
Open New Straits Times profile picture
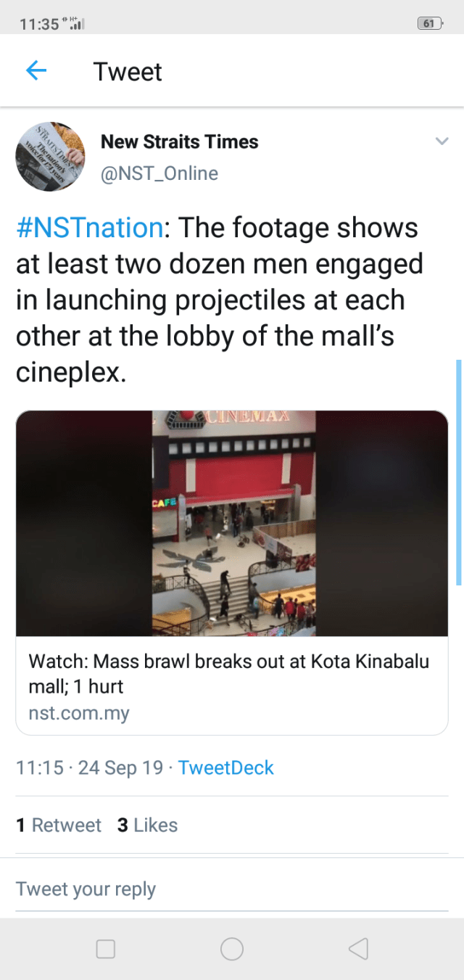pyautogui.click(x=51, y=156)
